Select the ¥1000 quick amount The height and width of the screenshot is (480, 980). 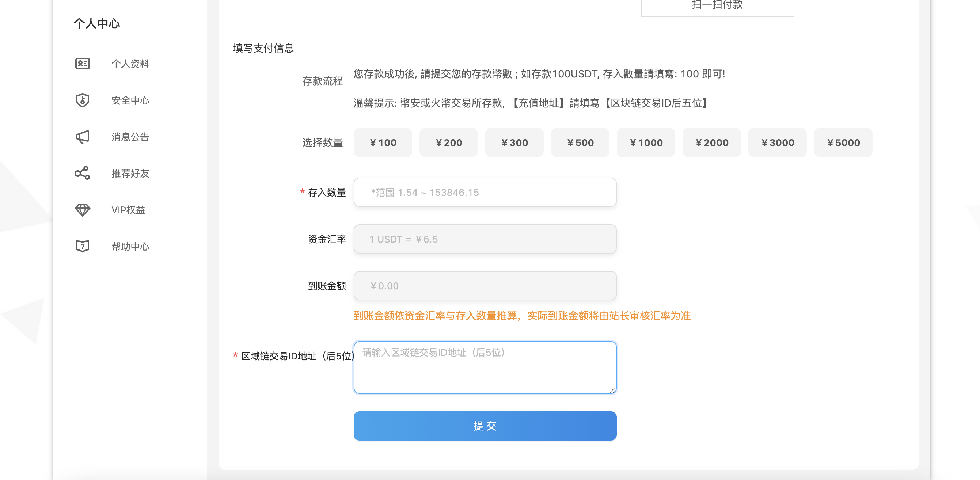pyautogui.click(x=646, y=142)
